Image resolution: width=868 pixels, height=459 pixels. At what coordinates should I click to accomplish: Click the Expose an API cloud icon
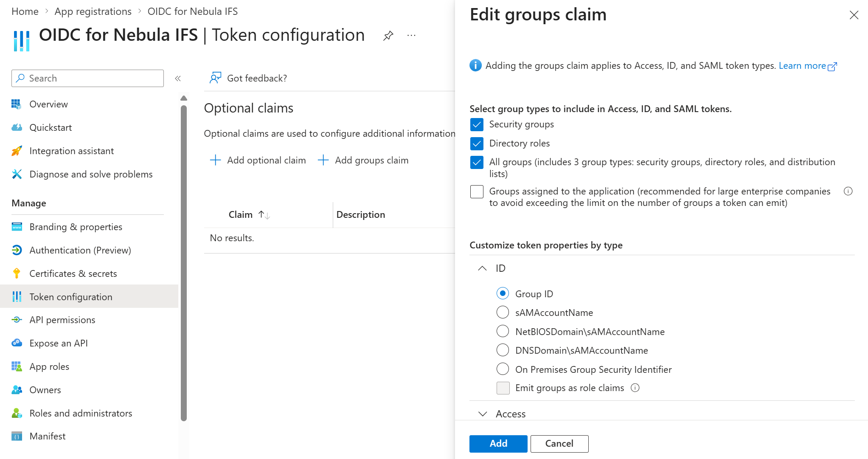click(17, 343)
